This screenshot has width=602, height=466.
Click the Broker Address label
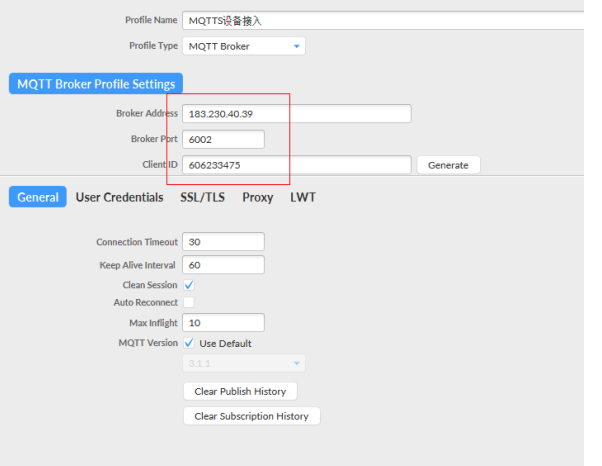coord(147,113)
